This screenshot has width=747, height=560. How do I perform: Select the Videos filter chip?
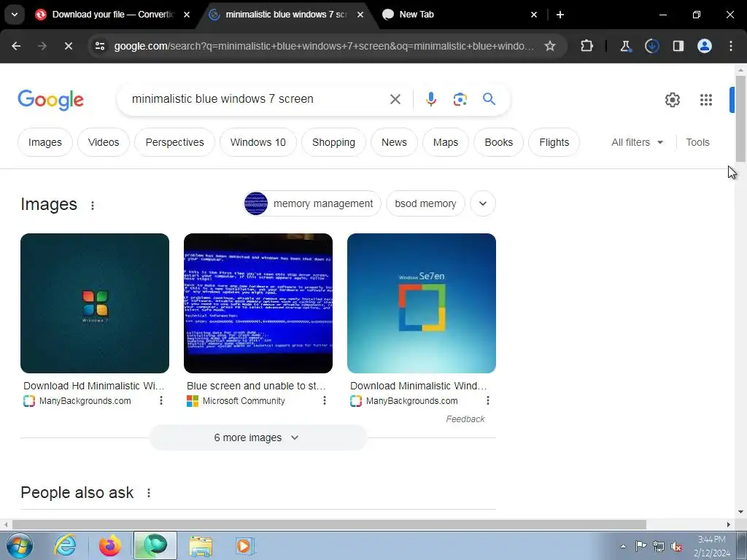[x=104, y=142]
